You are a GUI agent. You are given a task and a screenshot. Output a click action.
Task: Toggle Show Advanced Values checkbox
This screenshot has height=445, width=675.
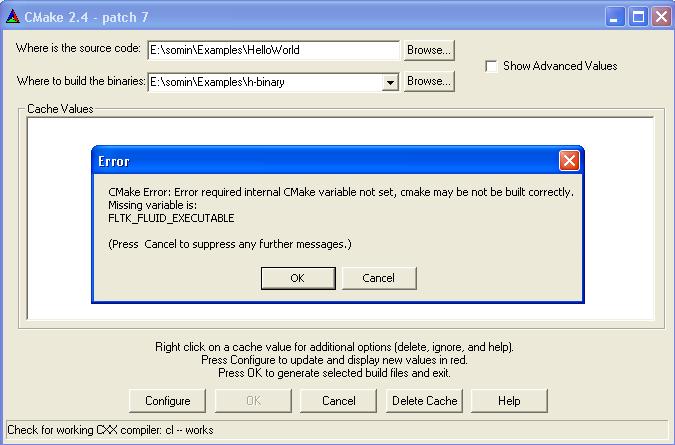point(491,66)
